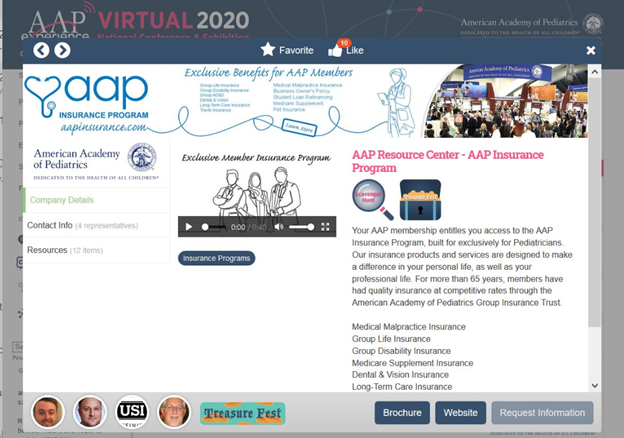Play the Exclusive Member Insurance Program video
This screenshot has height=438, width=624.
click(189, 227)
